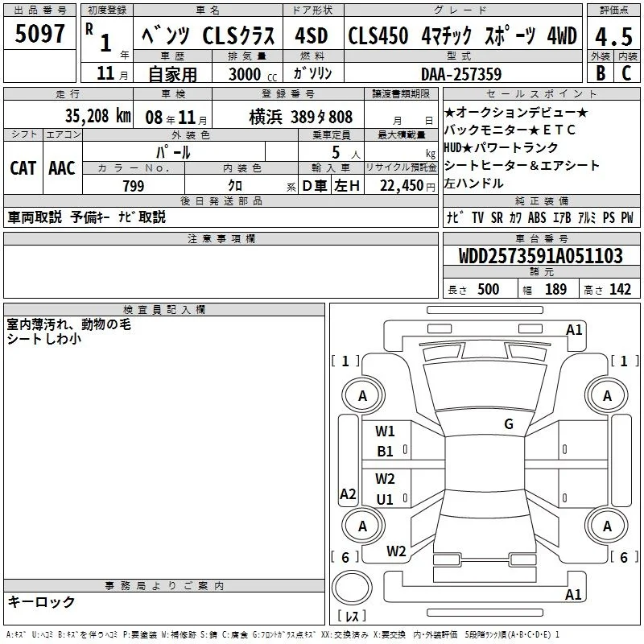Click the mileage 35,208 km field
The image size is (644, 644).
(68, 116)
